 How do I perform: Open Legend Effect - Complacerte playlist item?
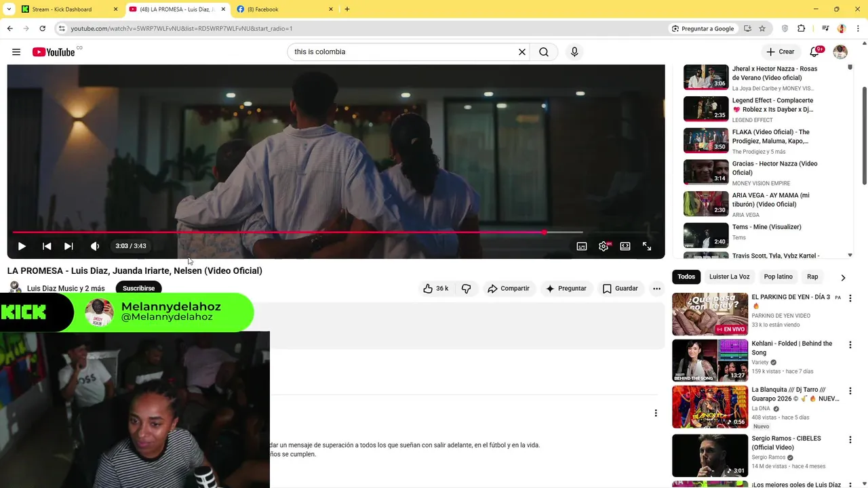click(x=766, y=109)
